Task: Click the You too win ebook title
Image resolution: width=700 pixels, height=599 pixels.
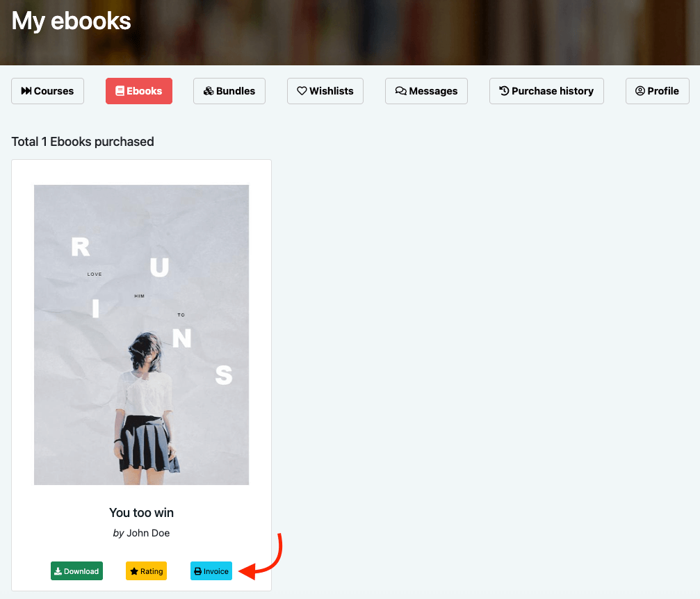Action: click(x=141, y=512)
